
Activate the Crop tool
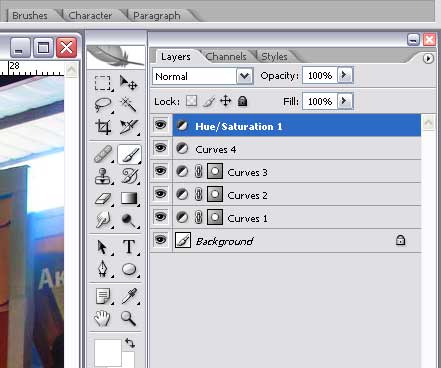click(x=103, y=127)
